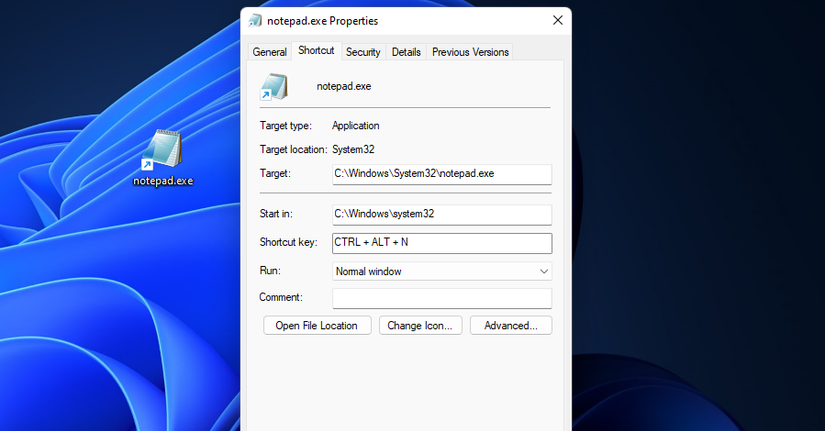The width and height of the screenshot is (825, 431).
Task: Open the Previous Versions tab
Action: click(470, 52)
